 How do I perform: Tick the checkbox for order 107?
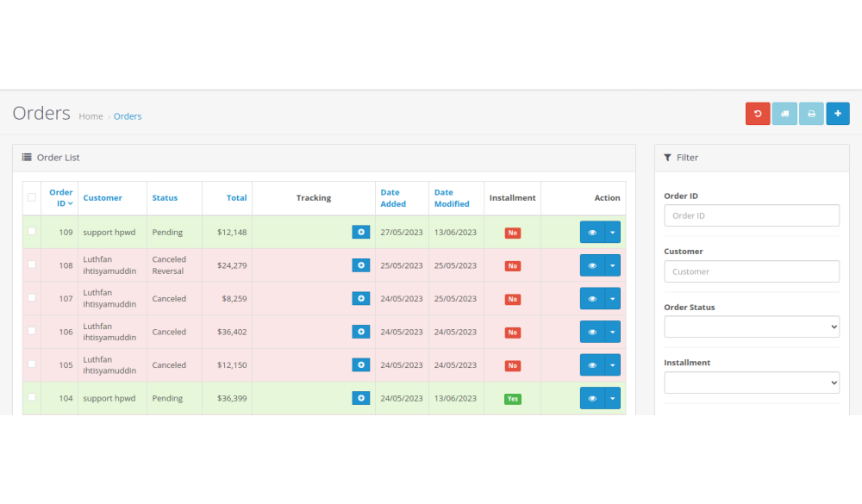coord(32,298)
